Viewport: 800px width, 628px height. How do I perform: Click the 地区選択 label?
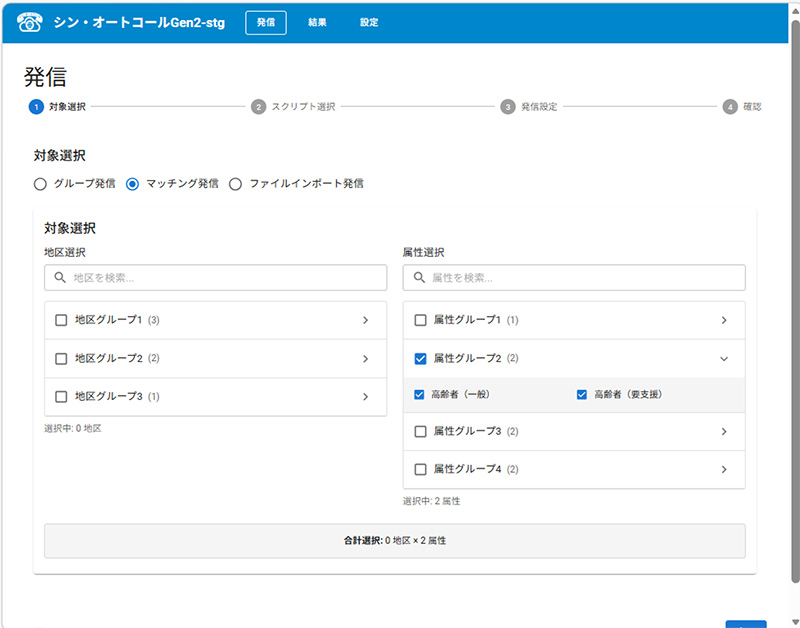click(65, 253)
